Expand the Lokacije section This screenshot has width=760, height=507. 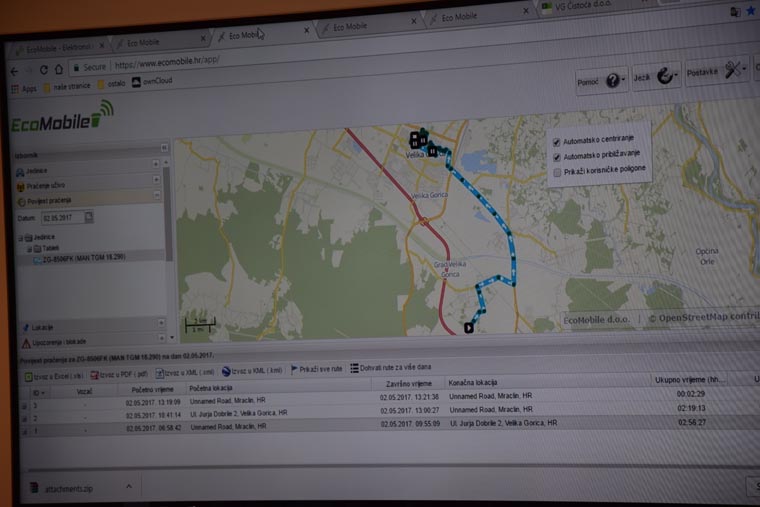pos(161,322)
